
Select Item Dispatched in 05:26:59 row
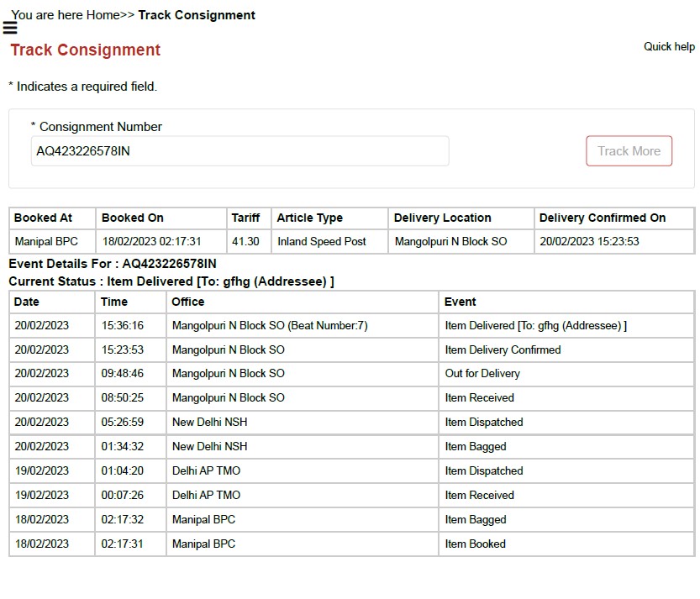[x=484, y=423]
